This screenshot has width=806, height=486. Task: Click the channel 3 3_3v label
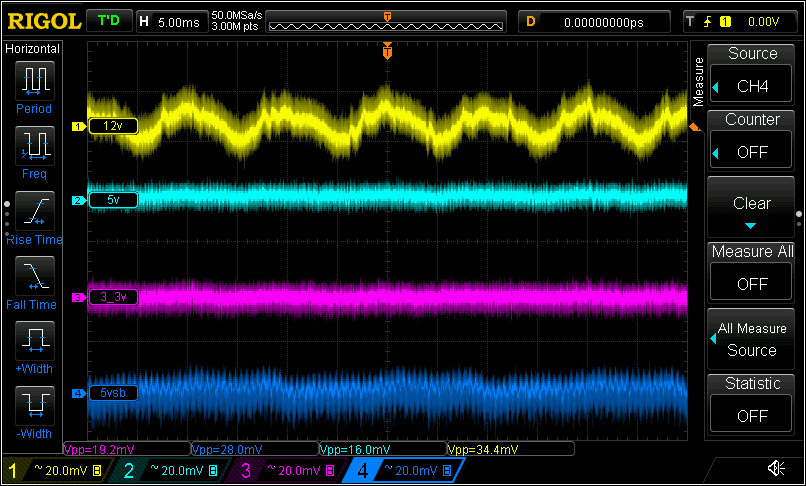pyautogui.click(x=113, y=297)
